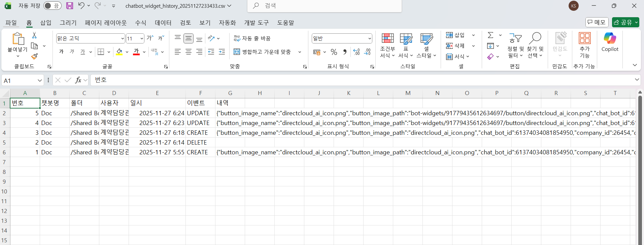This screenshot has height=245, width=644.
Task: Toggle bold (가) formatting
Action: [x=61, y=52]
